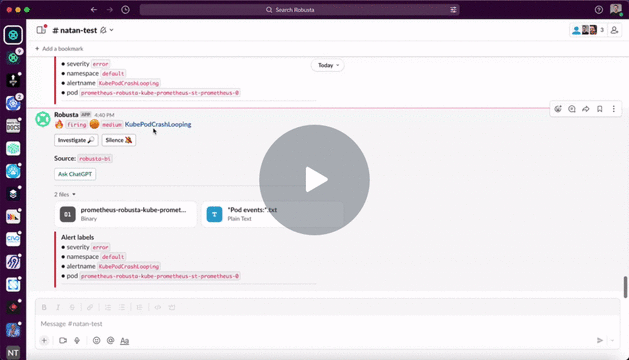Open attachments plus menu

[x=44, y=341]
